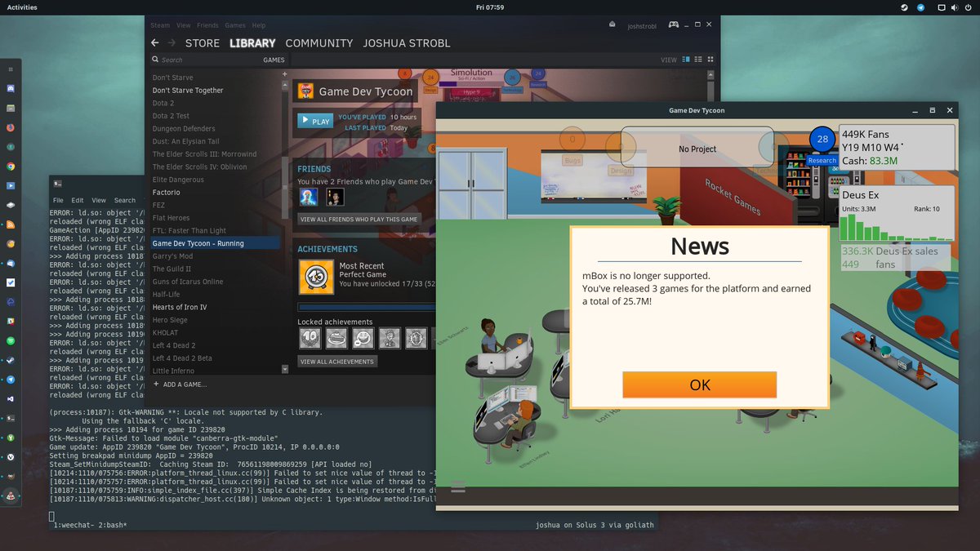Screen dimensions: 980x551
Task: Select Elite Dangerous in library list
Action: (178, 180)
